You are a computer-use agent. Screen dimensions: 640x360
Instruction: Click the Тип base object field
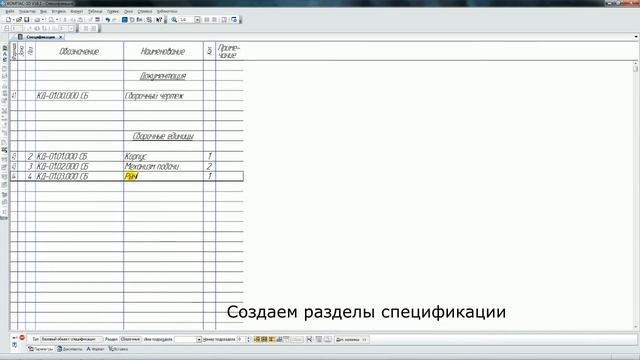point(71,339)
